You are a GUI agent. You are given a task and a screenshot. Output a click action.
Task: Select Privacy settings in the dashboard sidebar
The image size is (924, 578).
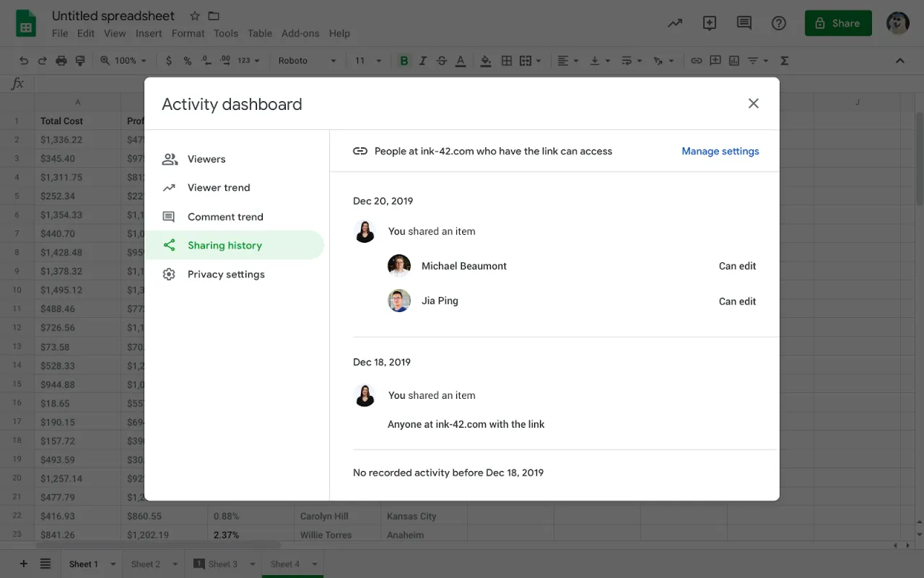click(x=226, y=274)
